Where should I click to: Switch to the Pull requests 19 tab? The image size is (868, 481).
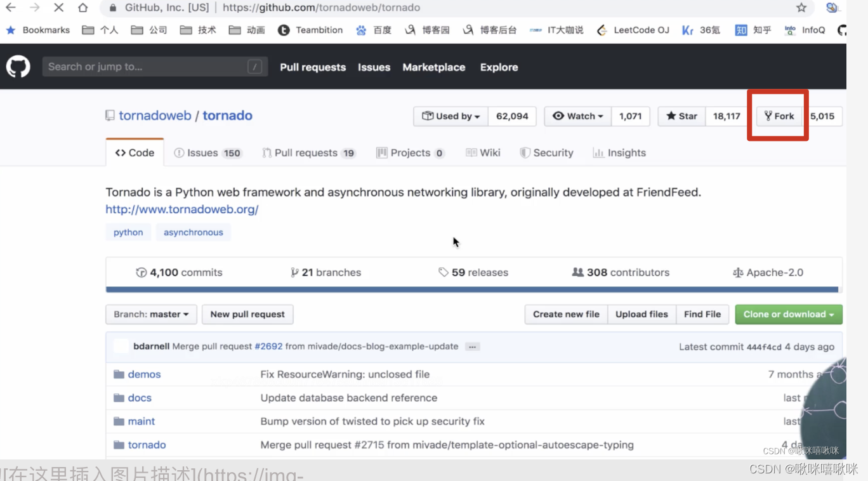(309, 153)
